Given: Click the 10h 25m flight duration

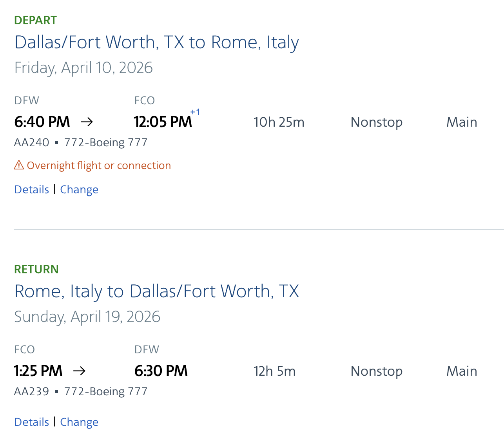Looking at the screenshot, I should pyautogui.click(x=279, y=122).
